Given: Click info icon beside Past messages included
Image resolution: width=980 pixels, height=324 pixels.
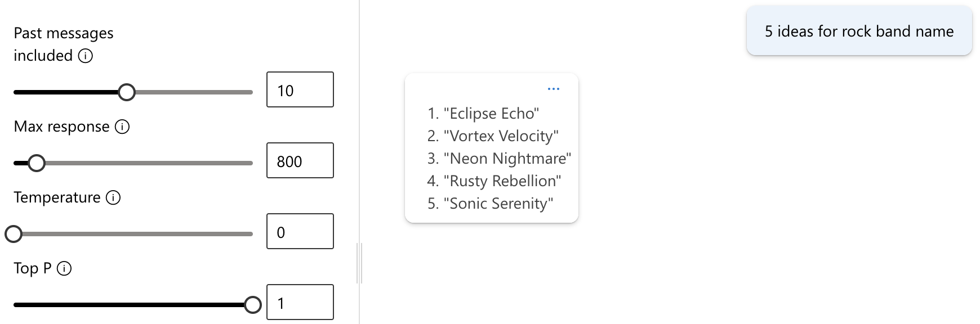Looking at the screenshot, I should pyautogui.click(x=86, y=56).
